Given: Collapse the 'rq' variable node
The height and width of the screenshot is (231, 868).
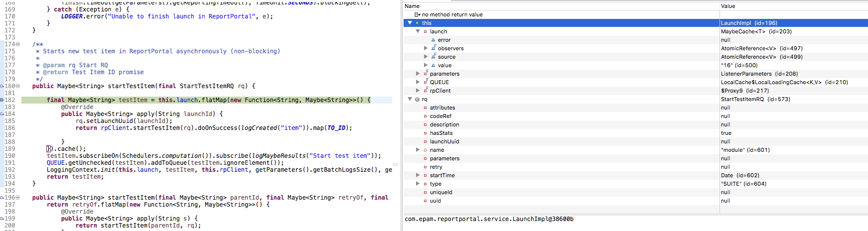Looking at the screenshot, I should (x=410, y=99).
